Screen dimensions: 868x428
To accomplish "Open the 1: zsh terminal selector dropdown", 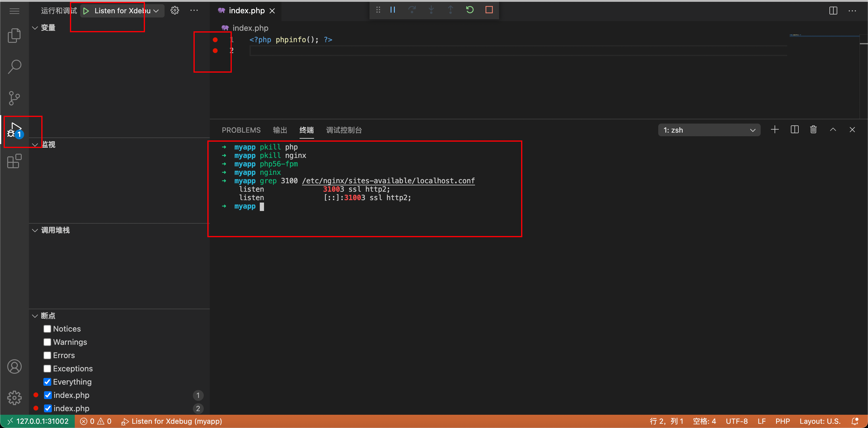I will 709,130.
